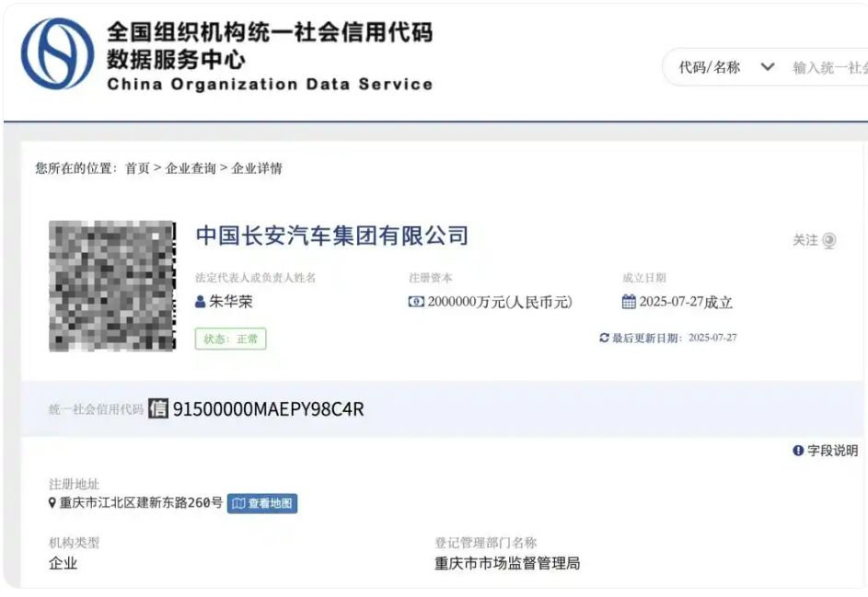The width and height of the screenshot is (868, 597).
Task: Click the credit code search input field
Action: [x=829, y=67]
